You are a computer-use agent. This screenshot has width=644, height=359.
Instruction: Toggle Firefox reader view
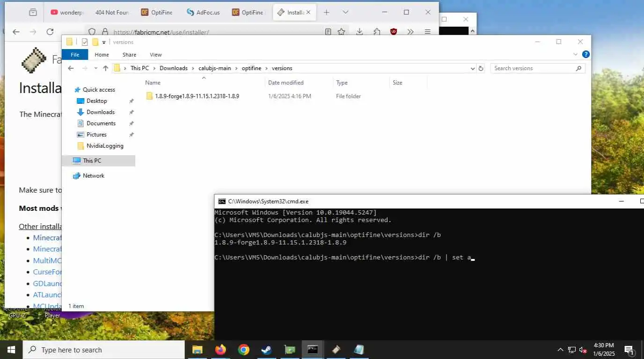pyautogui.click(x=328, y=32)
